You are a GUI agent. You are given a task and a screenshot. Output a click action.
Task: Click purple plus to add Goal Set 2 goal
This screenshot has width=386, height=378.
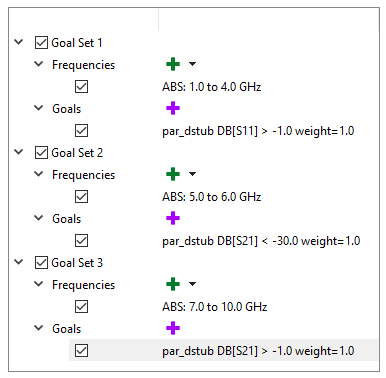click(x=173, y=218)
